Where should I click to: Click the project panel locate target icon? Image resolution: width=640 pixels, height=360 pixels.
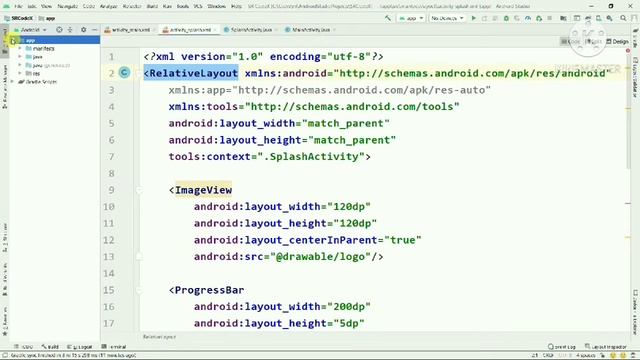point(59,30)
